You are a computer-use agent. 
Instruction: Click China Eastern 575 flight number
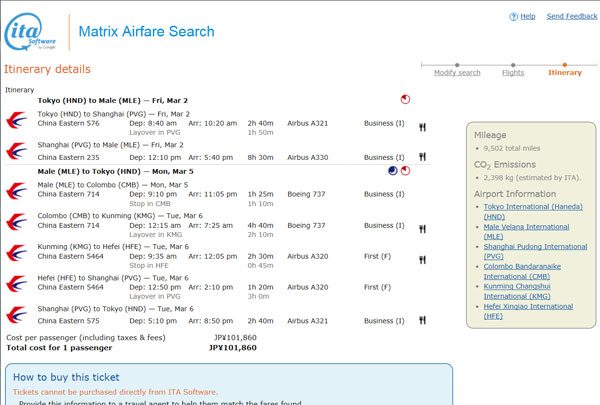click(68, 321)
